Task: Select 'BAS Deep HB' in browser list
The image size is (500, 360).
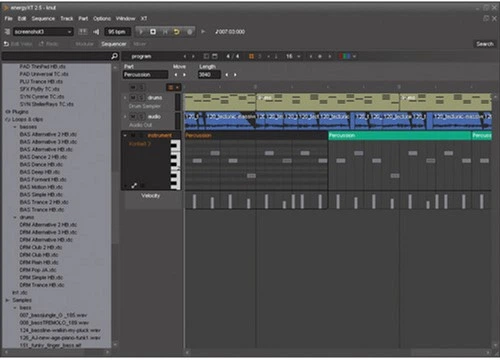Action: point(40,172)
